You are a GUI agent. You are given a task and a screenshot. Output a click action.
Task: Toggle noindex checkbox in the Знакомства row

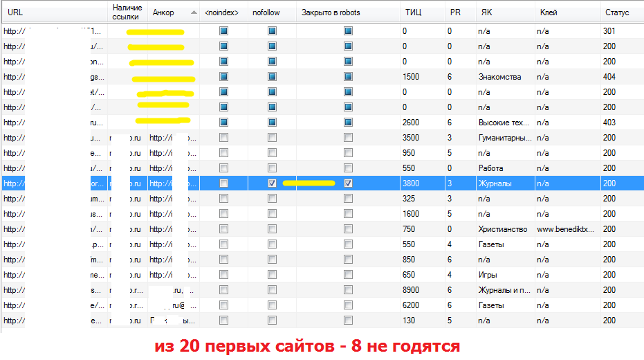tap(223, 77)
